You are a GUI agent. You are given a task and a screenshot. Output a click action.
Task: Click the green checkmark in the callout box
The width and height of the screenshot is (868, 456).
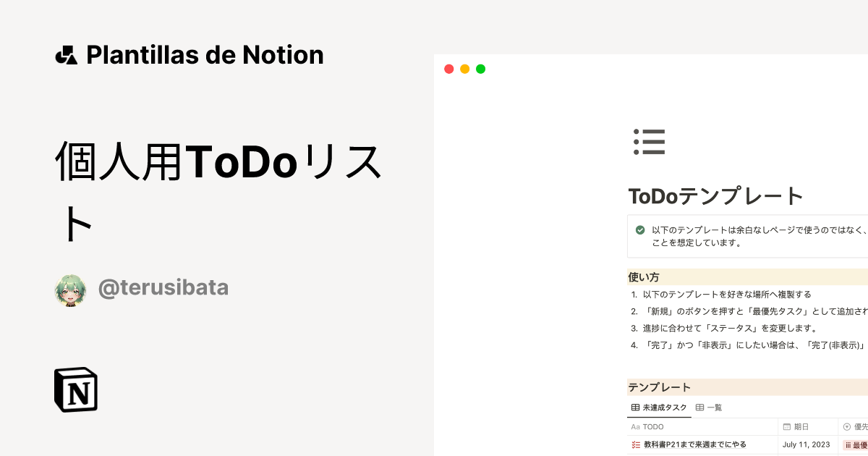tap(639, 229)
